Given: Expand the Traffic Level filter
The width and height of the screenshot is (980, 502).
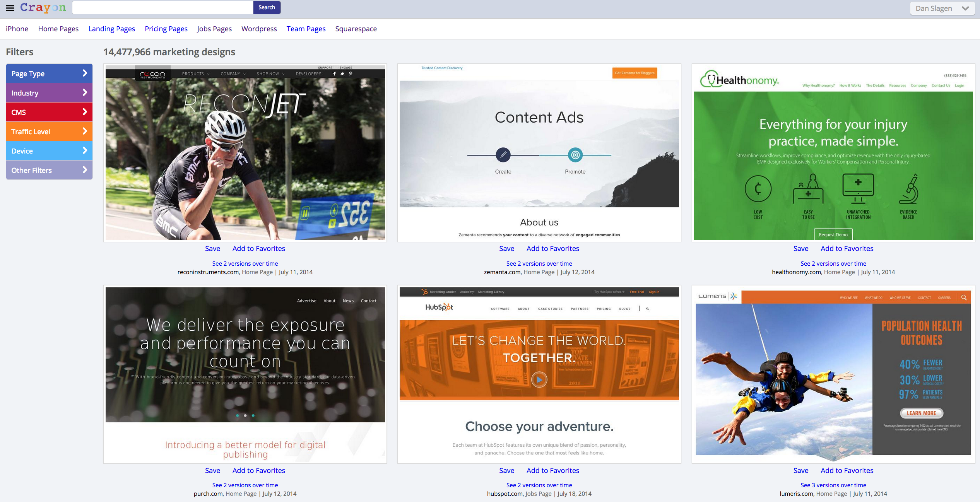Looking at the screenshot, I should coord(49,131).
